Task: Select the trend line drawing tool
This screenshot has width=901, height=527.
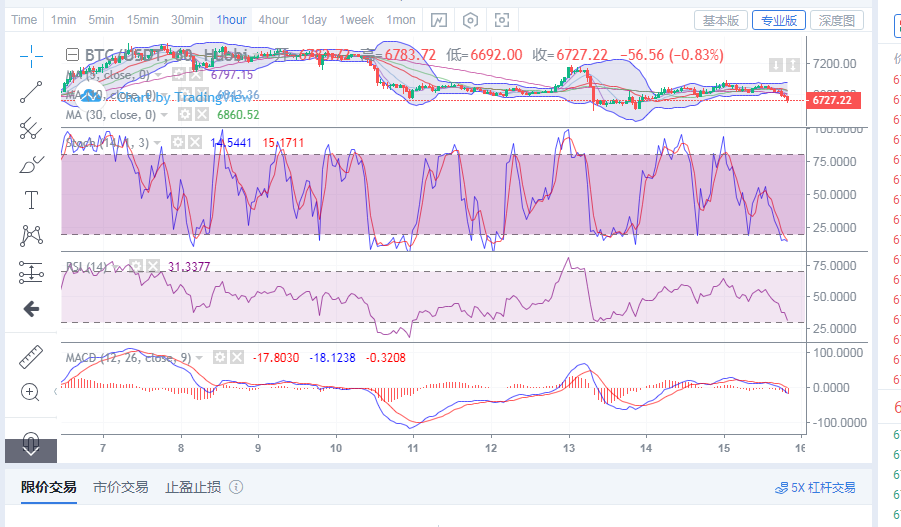Action: coord(31,92)
